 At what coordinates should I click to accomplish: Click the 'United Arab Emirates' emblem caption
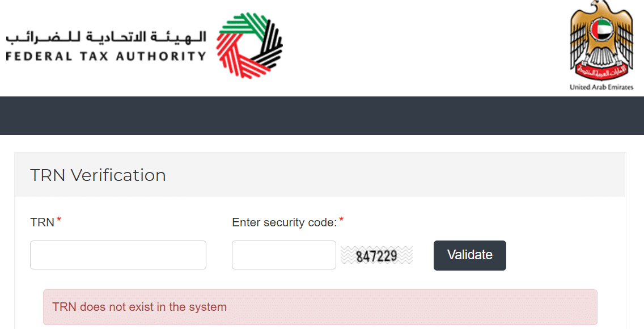[602, 87]
